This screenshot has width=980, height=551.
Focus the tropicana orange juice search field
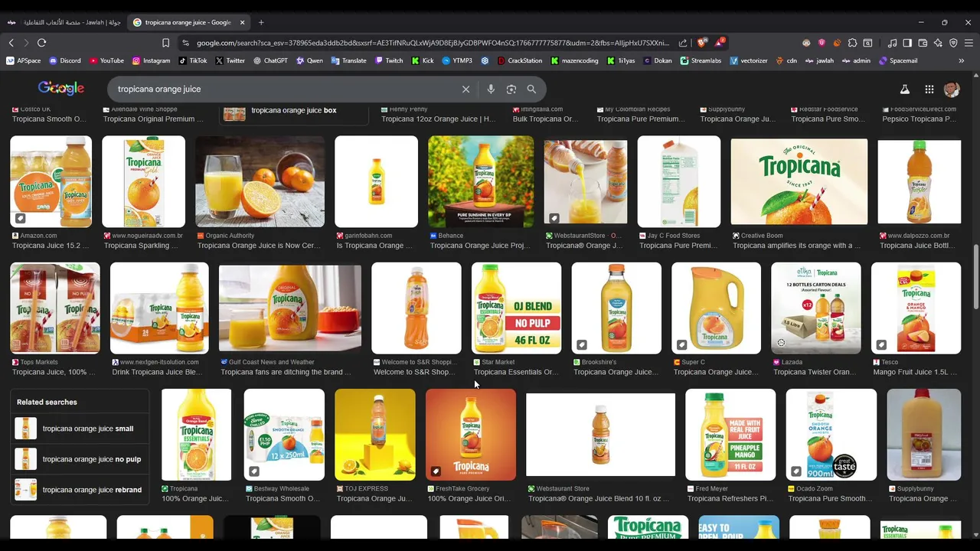pos(283,89)
